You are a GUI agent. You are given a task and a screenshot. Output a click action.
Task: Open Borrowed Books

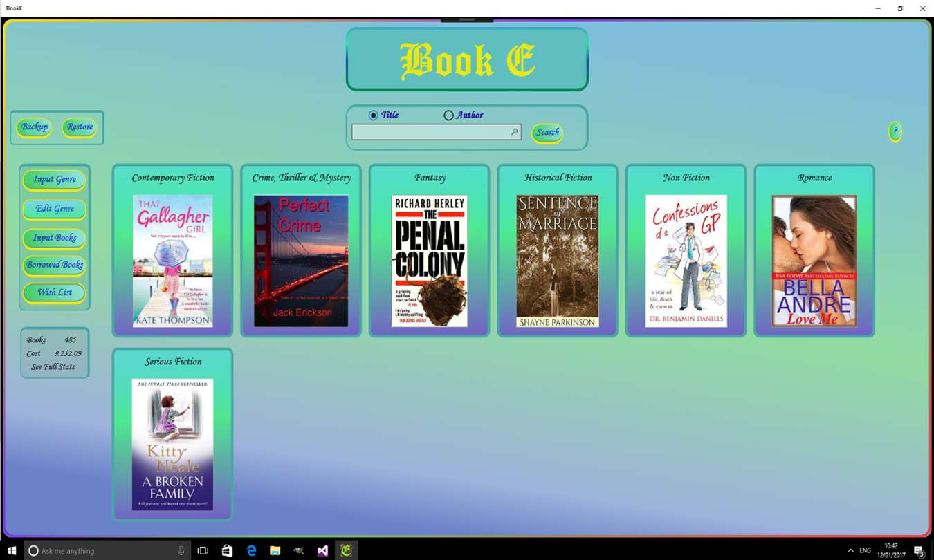pos(55,265)
